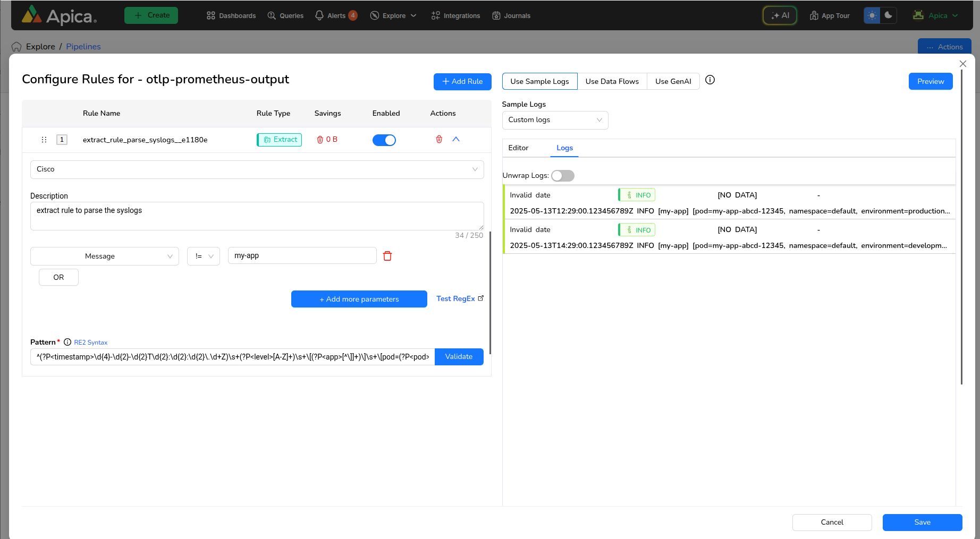This screenshot has height=539, width=980.
Task: Collapse the rule details chevron
Action: (456, 139)
